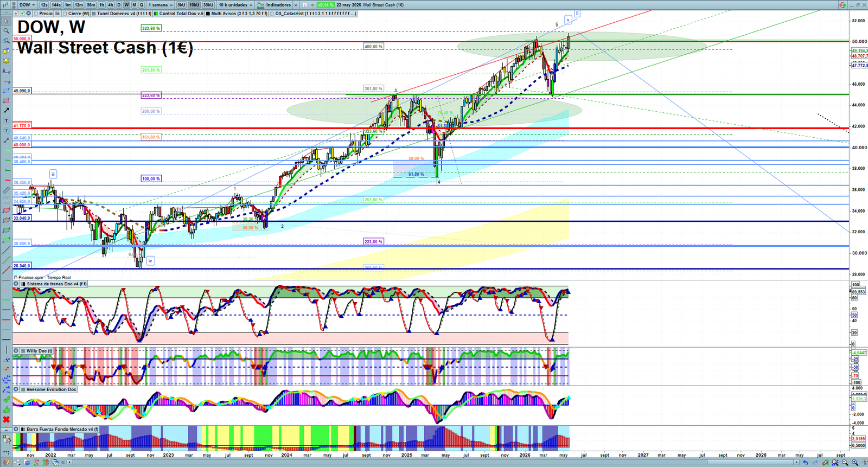Click the Multi Avisos black color swatch

click(208, 14)
